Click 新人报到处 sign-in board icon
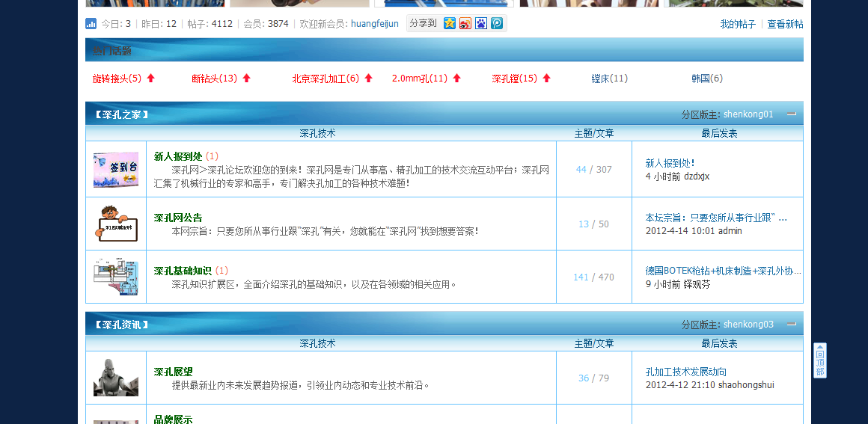This screenshot has height=424, width=868. click(x=116, y=170)
